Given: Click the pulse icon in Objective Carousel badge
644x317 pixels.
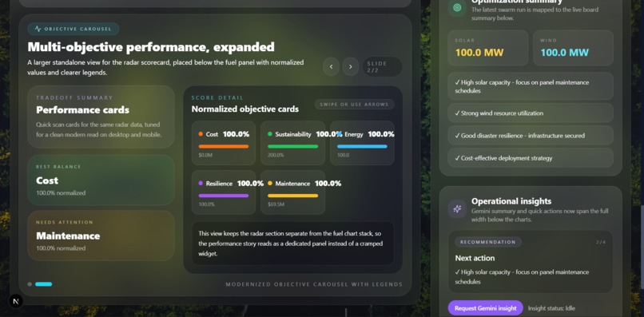Looking at the screenshot, I should 38,30.
